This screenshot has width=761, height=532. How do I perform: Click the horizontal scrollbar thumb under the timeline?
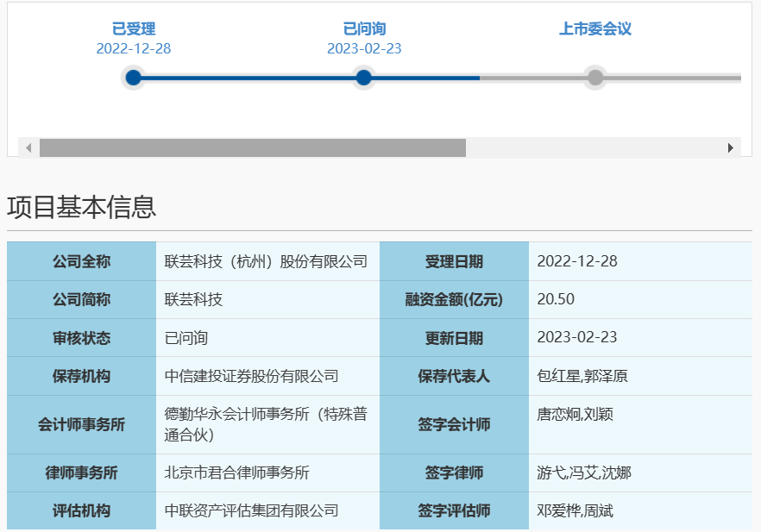point(252,148)
